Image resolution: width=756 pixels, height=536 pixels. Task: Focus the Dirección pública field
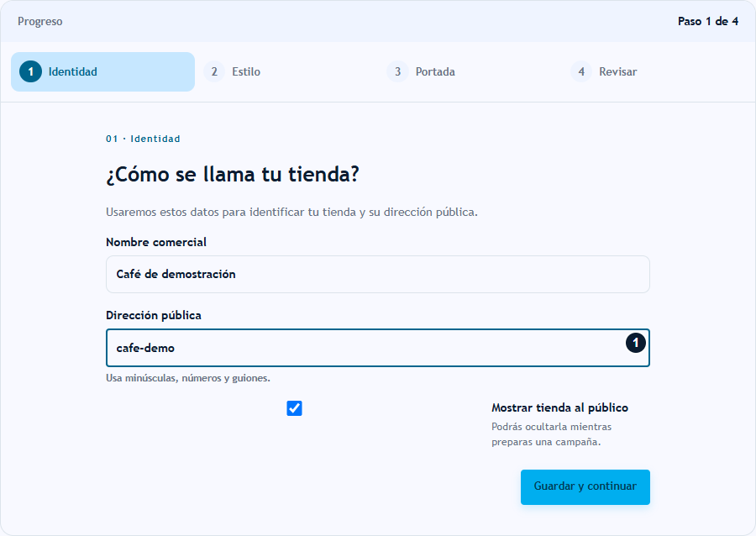[x=378, y=348]
